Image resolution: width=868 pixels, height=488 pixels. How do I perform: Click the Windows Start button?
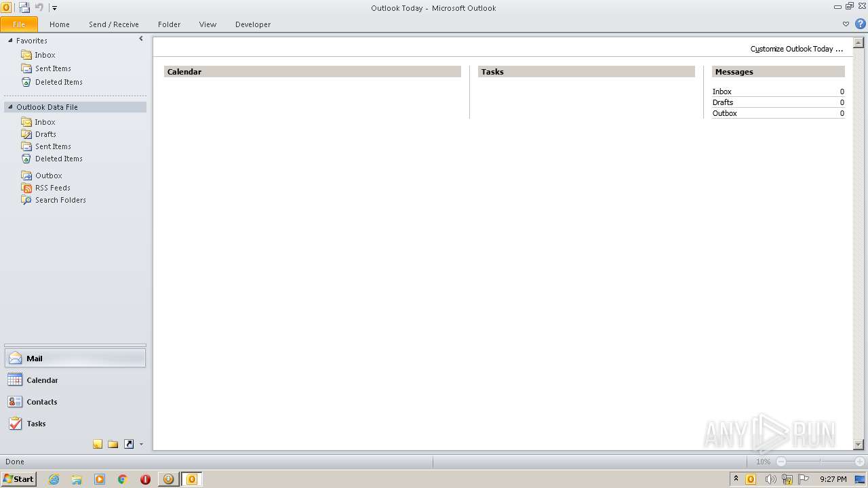[x=18, y=479]
